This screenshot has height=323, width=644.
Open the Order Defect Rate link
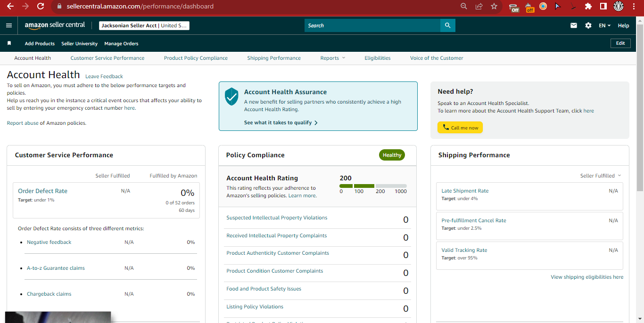(x=42, y=191)
